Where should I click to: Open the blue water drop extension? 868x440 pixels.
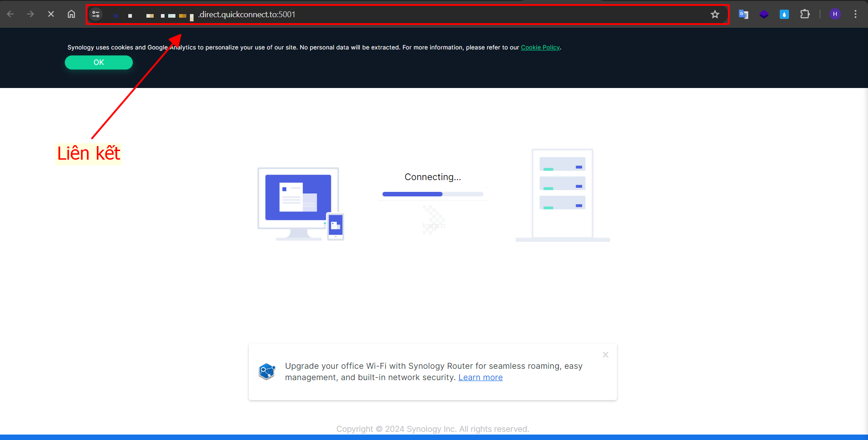click(784, 15)
